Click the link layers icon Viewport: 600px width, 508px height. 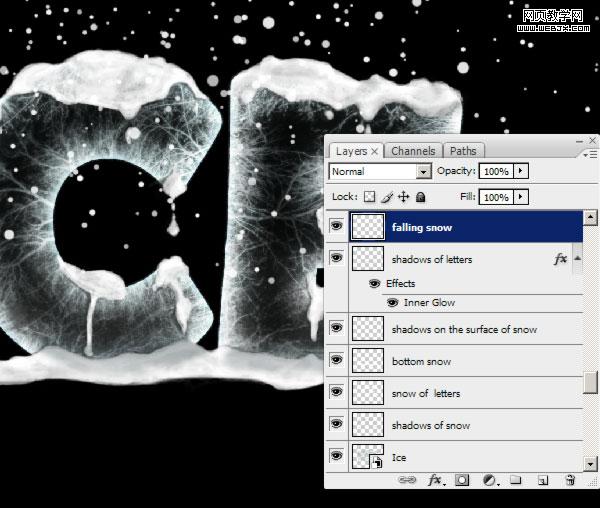[407, 480]
